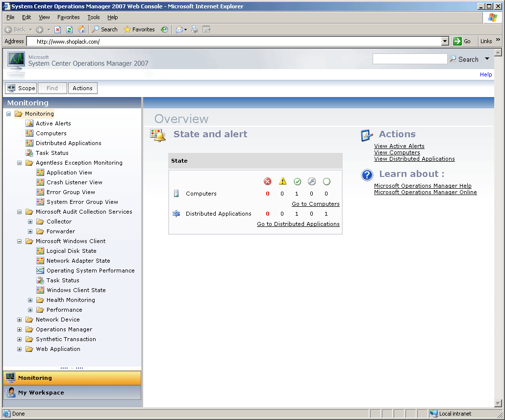Collapse Microsoft Audit Collection Services folder

(x=19, y=212)
